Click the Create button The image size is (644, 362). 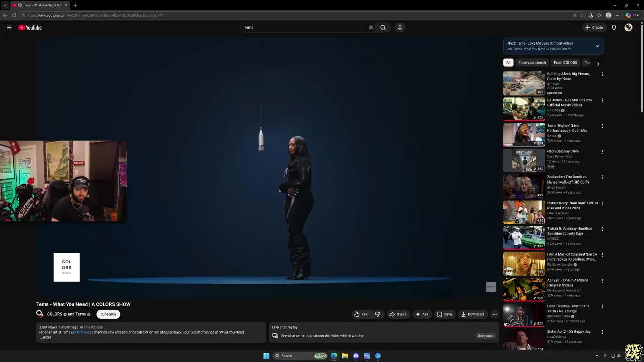tap(594, 28)
